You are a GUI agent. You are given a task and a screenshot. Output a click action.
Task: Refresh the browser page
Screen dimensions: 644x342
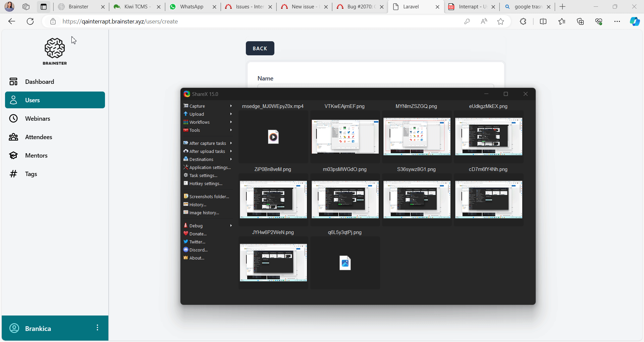point(30,21)
